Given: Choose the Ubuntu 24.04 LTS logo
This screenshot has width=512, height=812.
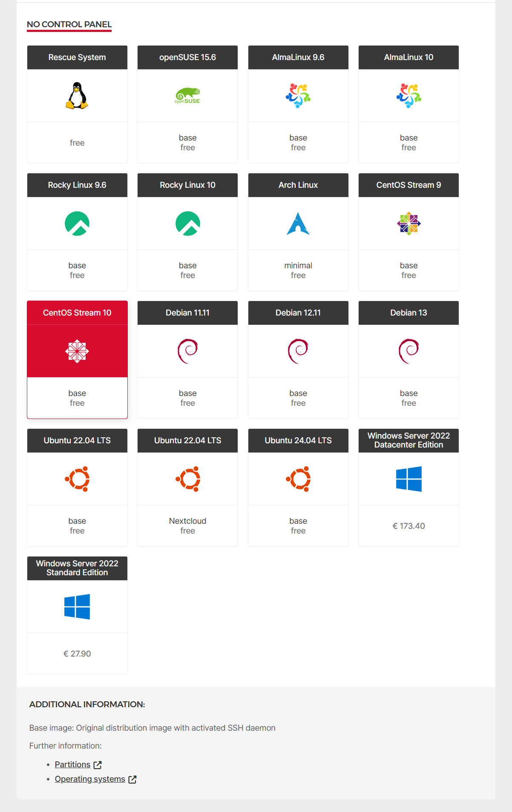Looking at the screenshot, I should [x=298, y=479].
